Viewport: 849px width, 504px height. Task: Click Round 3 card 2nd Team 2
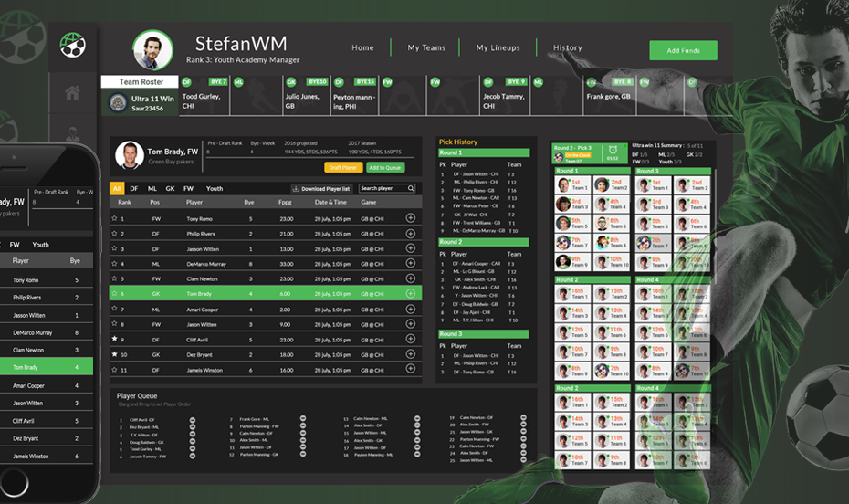[x=693, y=185]
